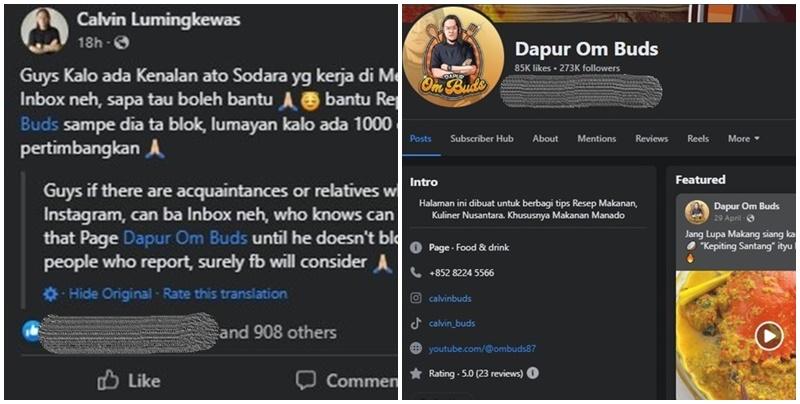Open the Reels tab

pyautogui.click(x=698, y=139)
